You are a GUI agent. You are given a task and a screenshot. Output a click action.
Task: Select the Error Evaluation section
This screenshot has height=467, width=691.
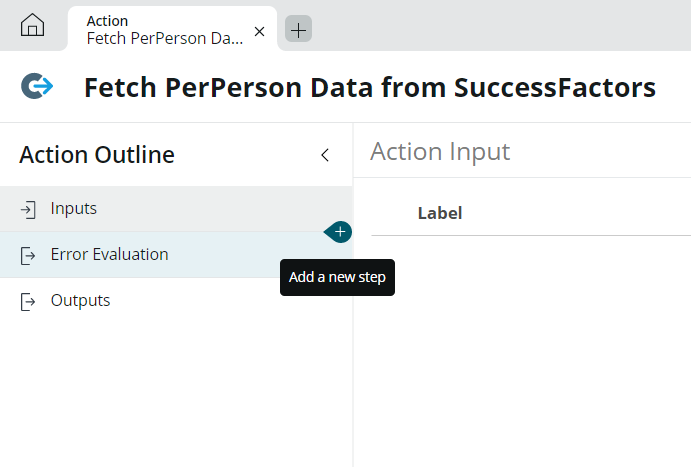(x=176, y=255)
